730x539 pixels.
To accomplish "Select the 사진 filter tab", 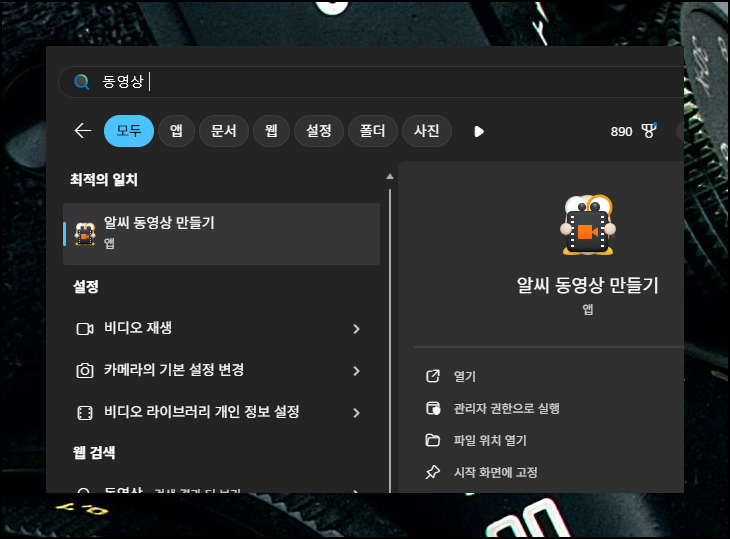I will click(x=426, y=131).
